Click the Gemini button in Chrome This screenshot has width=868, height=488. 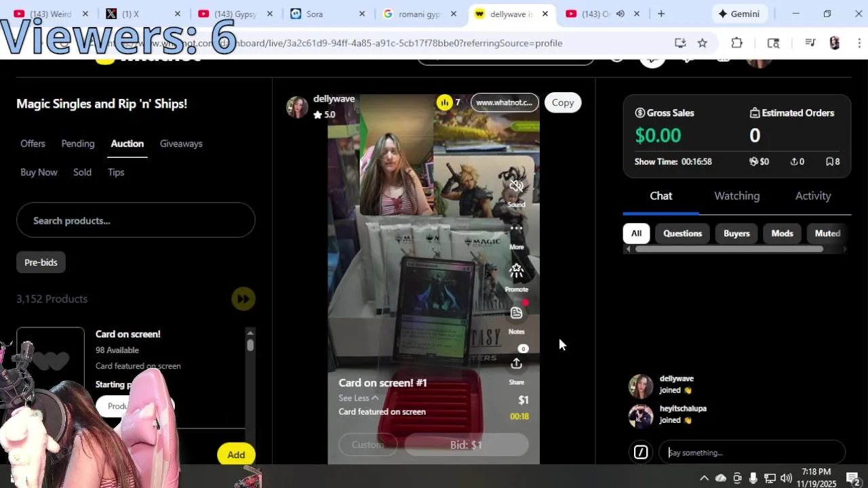(x=739, y=14)
